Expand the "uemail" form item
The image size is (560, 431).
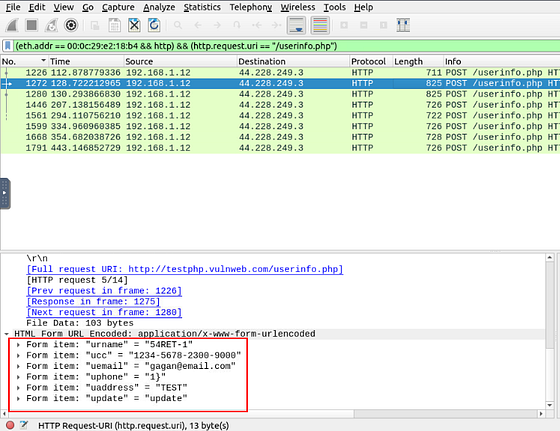tap(18, 366)
